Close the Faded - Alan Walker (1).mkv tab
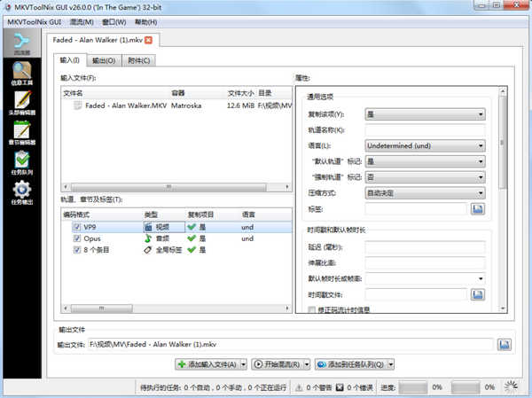 [148, 40]
